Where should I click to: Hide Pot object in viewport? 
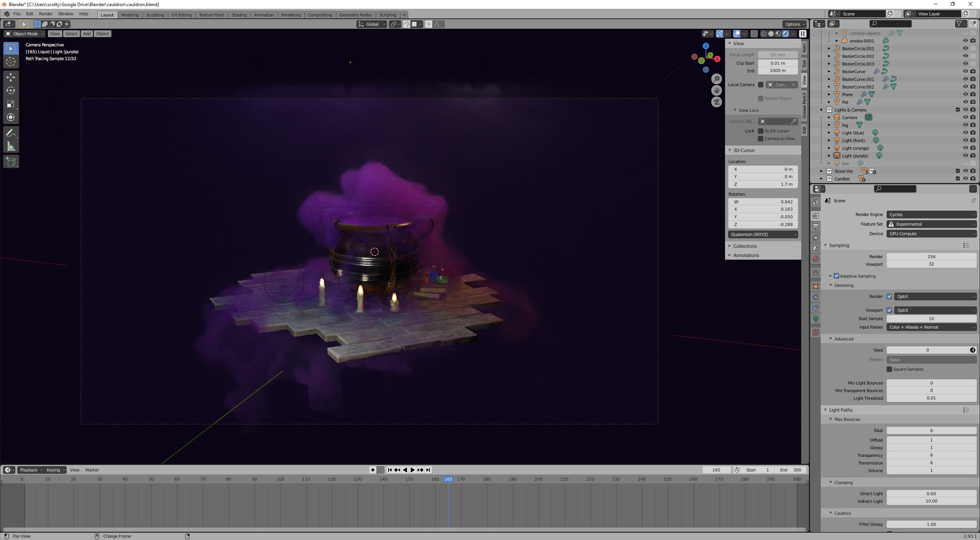[x=965, y=102]
